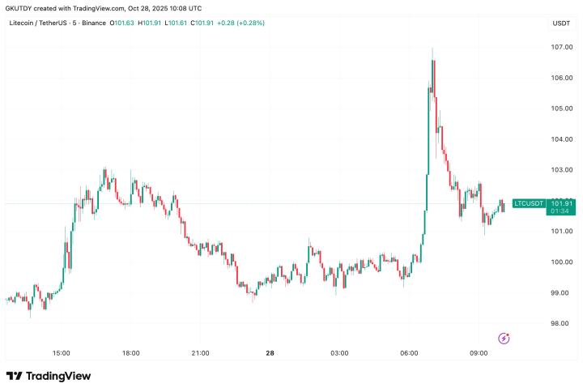Screen dimensions: 583x392
Task: Click the purple lightning bolt icon
Action: (x=504, y=338)
